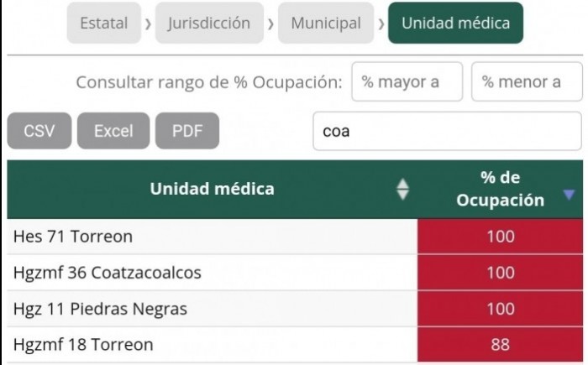Focus the '% menor a' input
588x365 pixels.
(527, 82)
